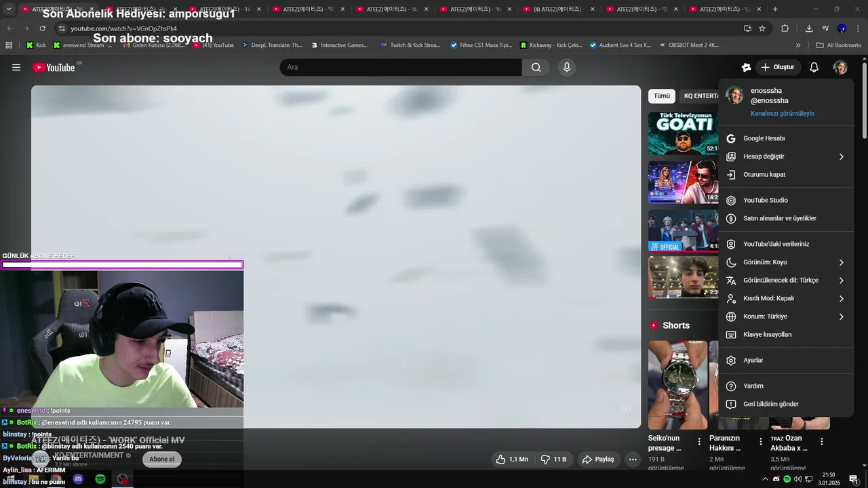Open Discord from the taskbar

tap(78, 479)
